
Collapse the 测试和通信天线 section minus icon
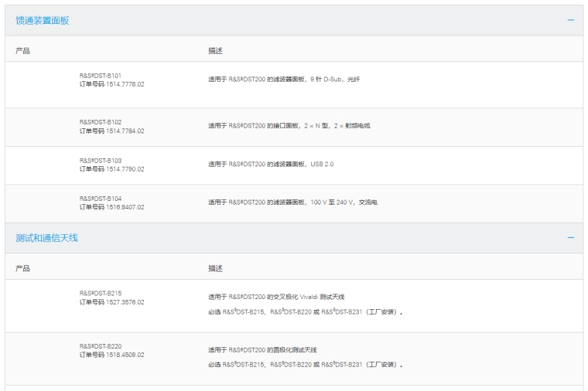click(x=571, y=238)
